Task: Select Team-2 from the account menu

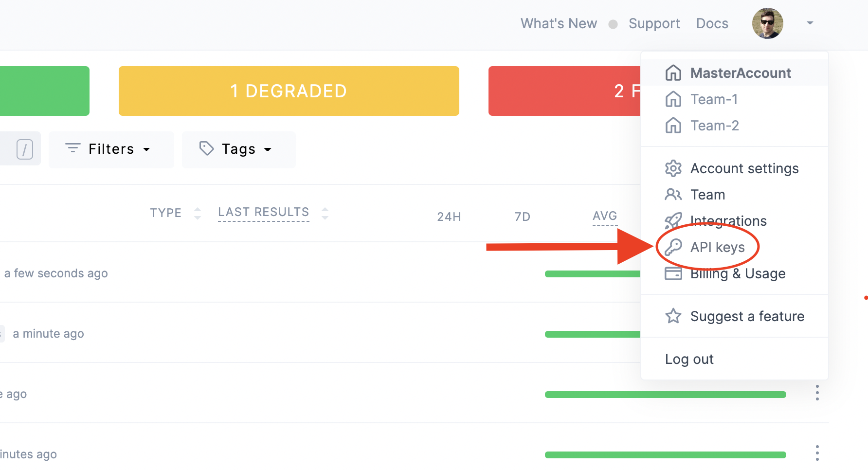Action: coord(714,125)
